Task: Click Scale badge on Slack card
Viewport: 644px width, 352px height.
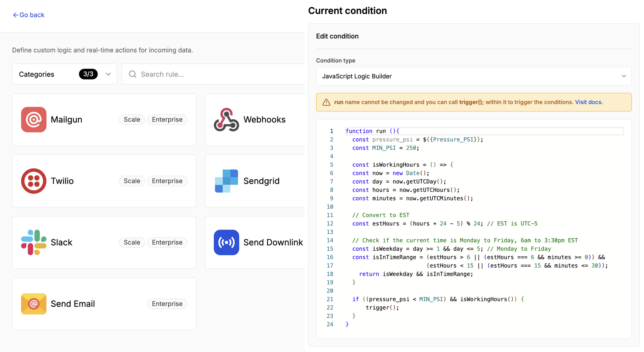Action: click(132, 242)
